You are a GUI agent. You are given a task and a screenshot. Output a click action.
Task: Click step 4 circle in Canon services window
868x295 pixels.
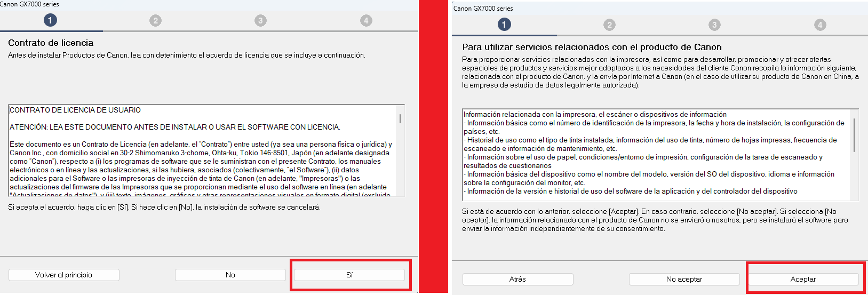point(820,25)
